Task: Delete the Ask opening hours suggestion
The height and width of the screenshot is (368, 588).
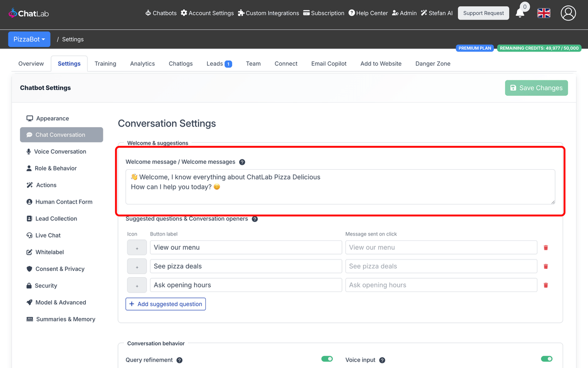Action: tap(546, 285)
